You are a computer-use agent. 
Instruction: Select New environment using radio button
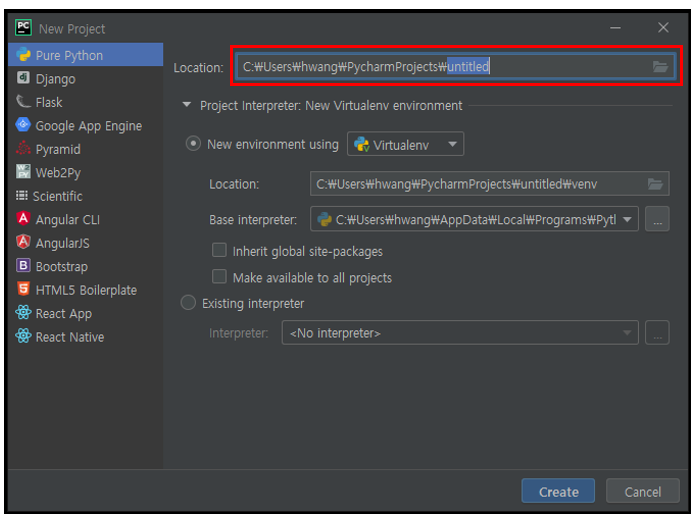pyautogui.click(x=193, y=144)
